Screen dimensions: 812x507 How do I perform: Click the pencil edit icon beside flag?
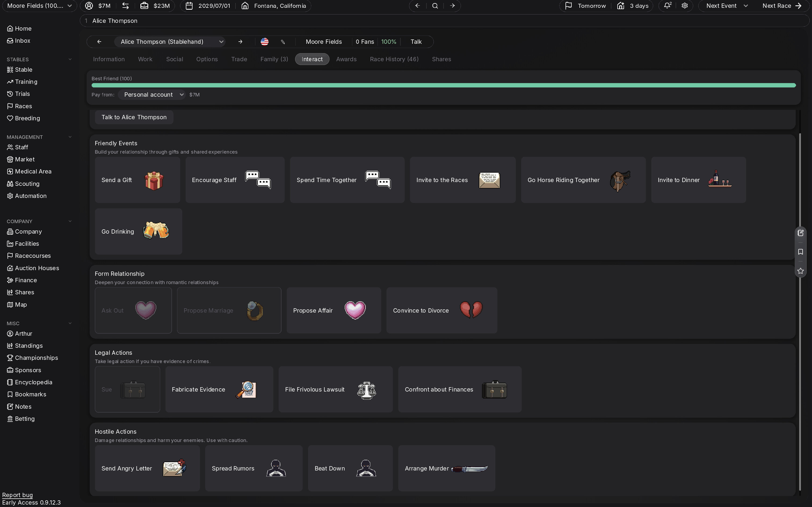click(283, 42)
